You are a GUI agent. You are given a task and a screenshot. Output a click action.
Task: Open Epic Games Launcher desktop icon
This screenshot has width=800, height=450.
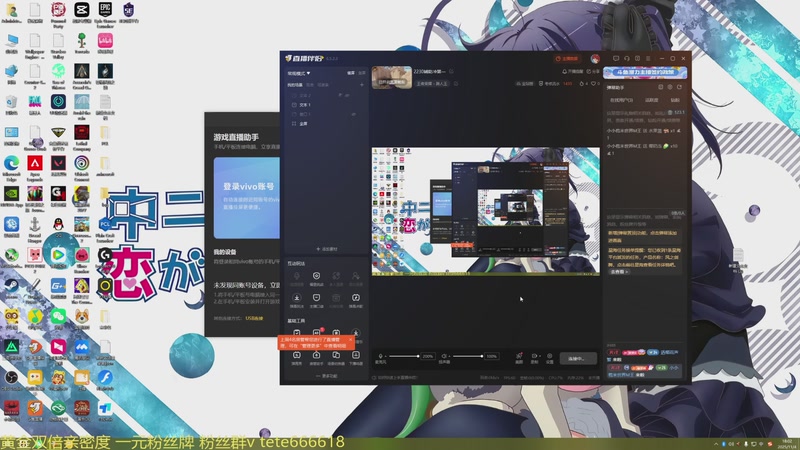pos(105,14)
